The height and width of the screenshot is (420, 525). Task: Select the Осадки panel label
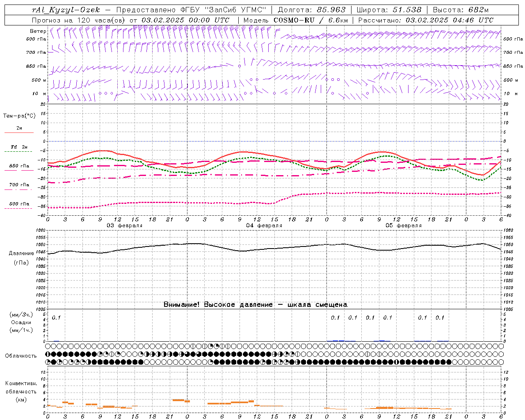coord(21,322)
